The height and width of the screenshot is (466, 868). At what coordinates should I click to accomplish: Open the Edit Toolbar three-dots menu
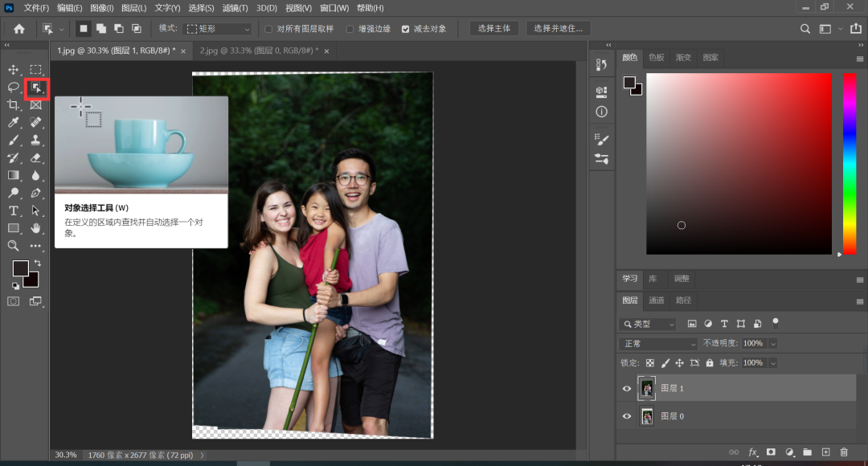pos(35,246)
